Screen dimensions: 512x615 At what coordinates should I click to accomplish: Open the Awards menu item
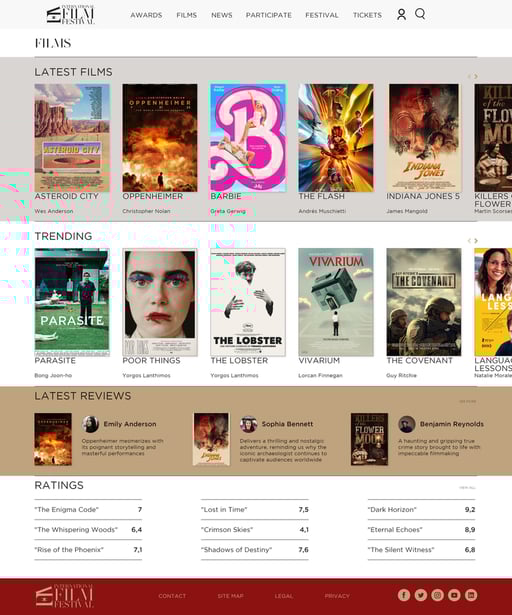coord(146,15)
